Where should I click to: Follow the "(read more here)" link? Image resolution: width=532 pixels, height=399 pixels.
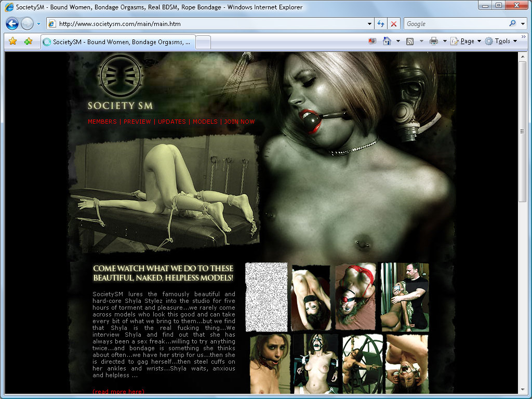118,392
